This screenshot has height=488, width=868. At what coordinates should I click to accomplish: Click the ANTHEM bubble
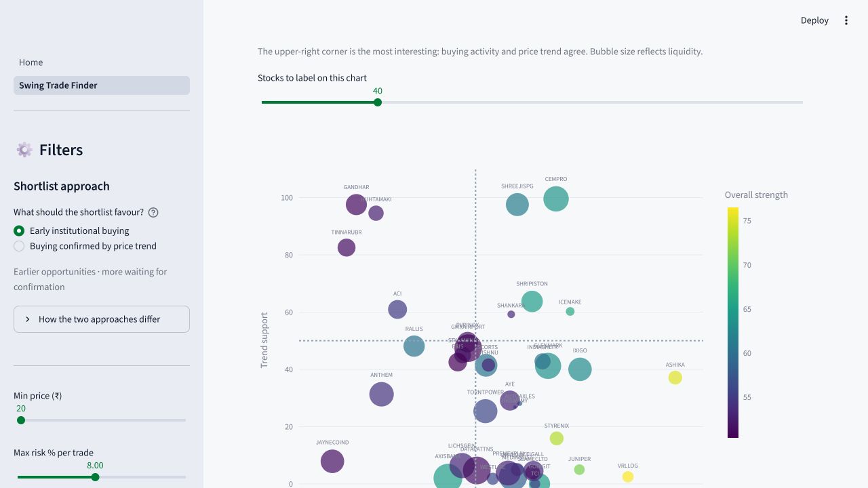pyautogui.click(x=382, y=394)
